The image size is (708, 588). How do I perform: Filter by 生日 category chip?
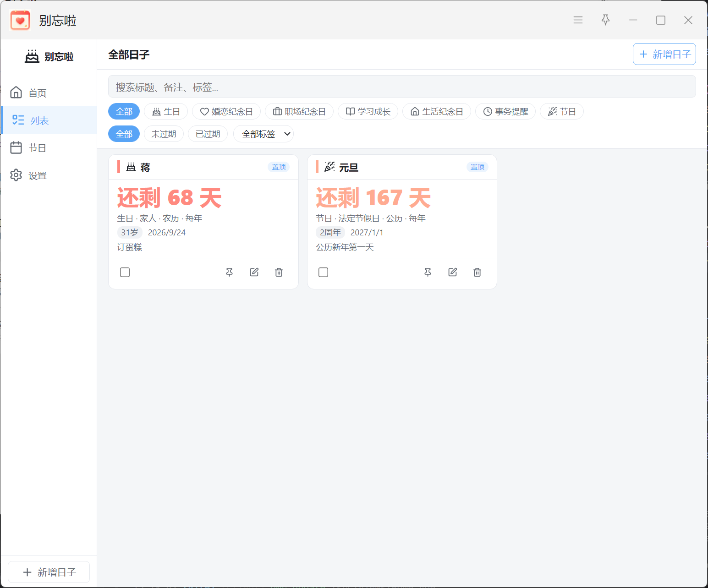pos(166,112)
